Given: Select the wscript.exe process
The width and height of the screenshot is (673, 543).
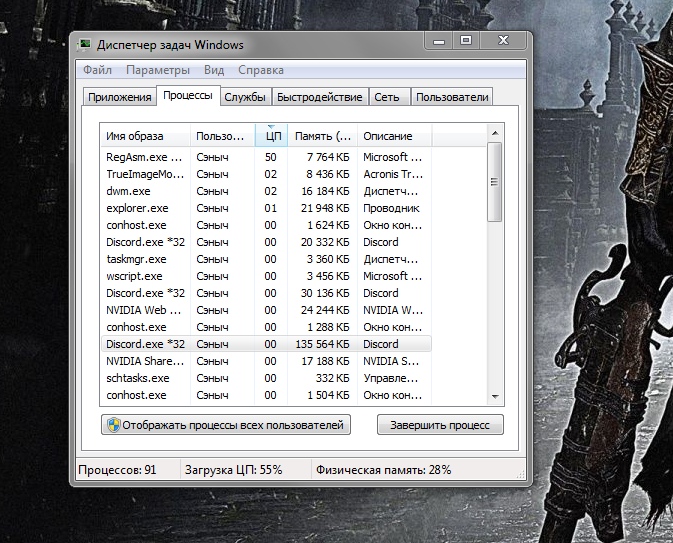Looking at the screenshot, I should click(266, 276).
